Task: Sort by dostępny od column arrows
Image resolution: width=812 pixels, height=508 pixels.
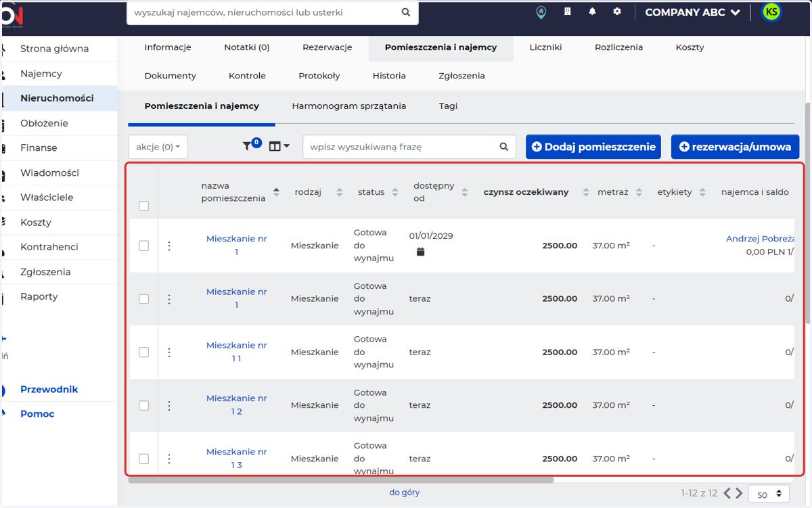Action: (465, 192)
